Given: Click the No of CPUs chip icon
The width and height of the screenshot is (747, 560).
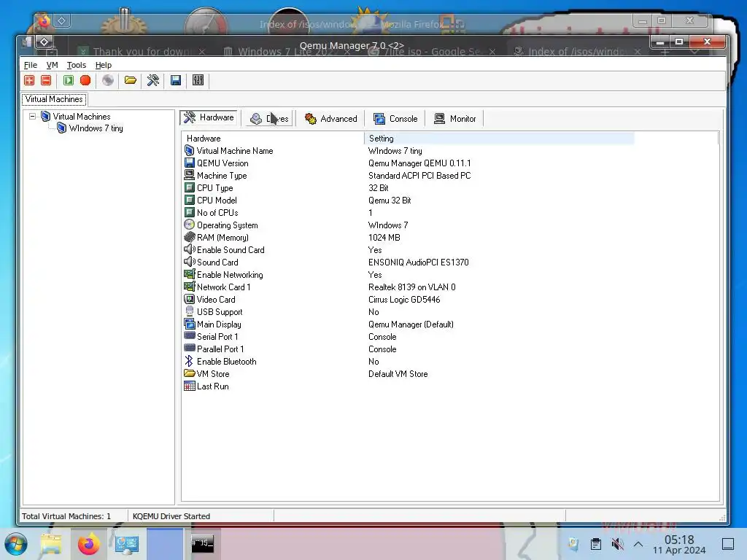Looking at the screenshot, I should click(189, 212).
